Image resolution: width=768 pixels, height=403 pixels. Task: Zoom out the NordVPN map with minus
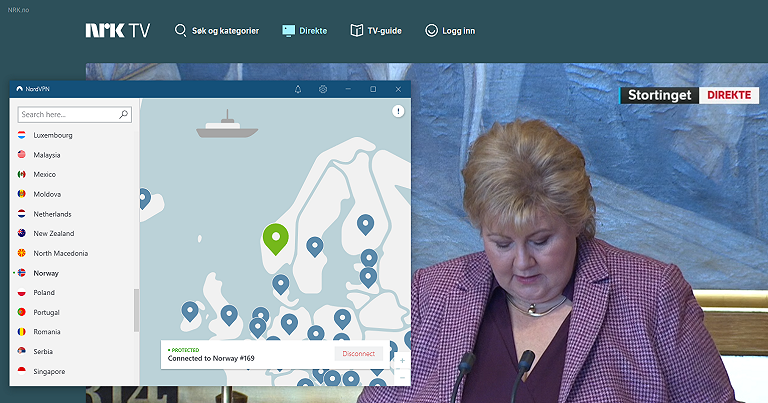402,378
